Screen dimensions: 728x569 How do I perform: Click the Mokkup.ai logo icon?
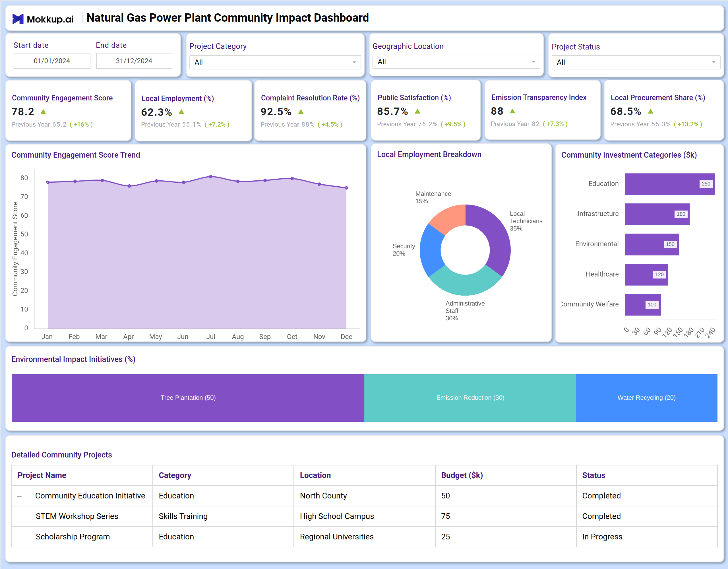click(18, 19)
